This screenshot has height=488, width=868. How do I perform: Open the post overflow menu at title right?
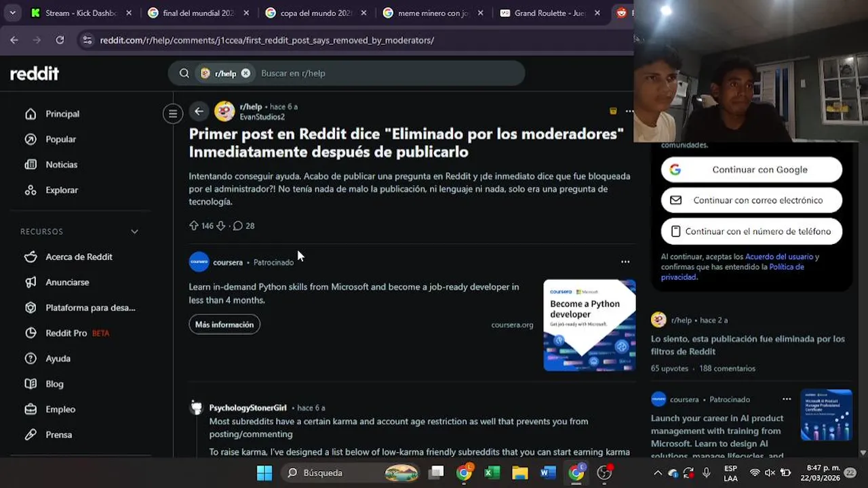point(629,111)
